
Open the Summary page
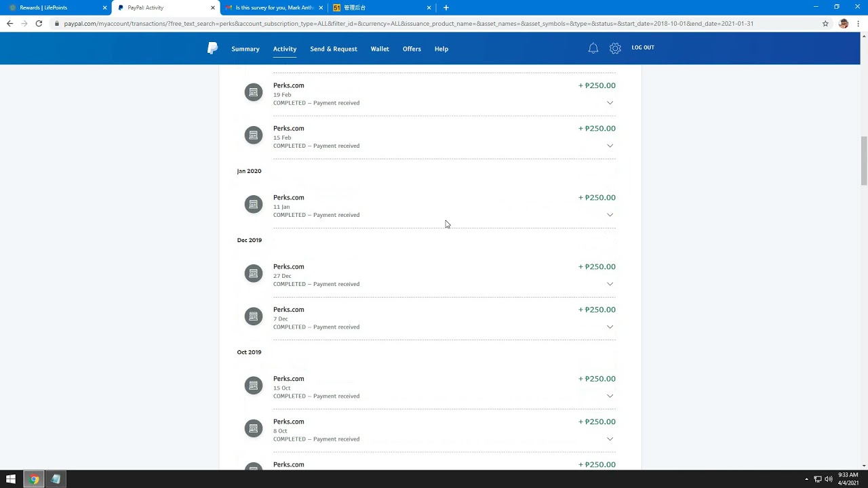point(245,49)
